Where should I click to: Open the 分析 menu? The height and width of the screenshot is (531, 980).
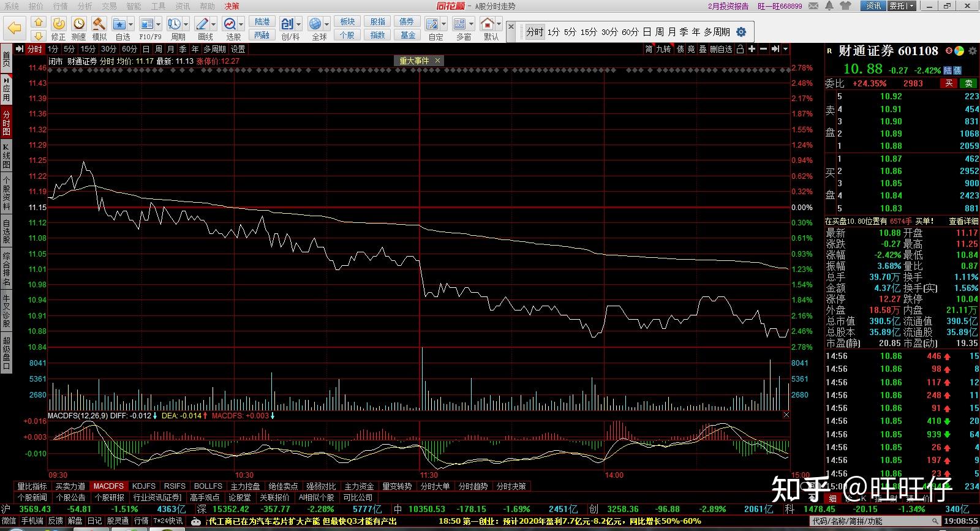click(85, 6)
